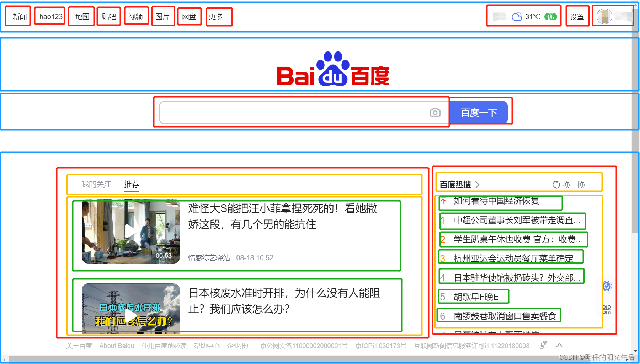Open headline 日本核废水准时开排
640x364 pixels.
pyautogui.click(x=284, y=301)
